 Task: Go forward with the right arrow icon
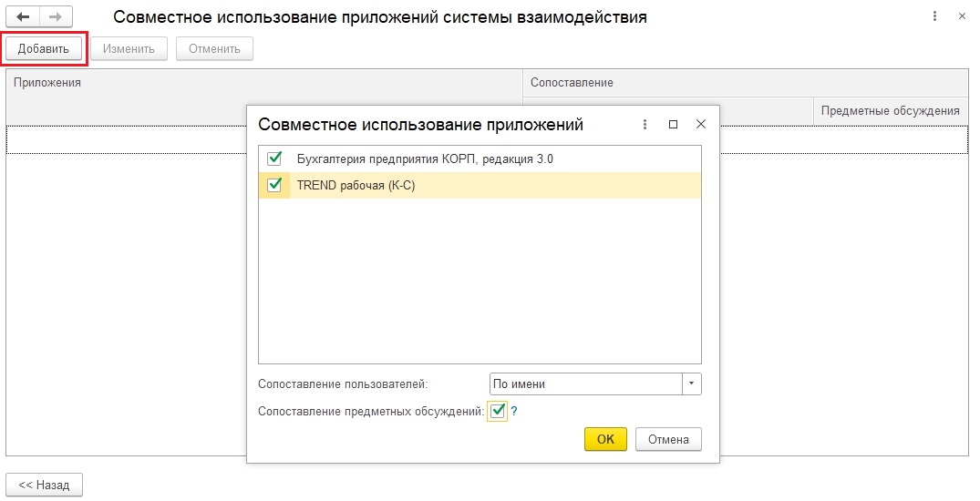57,17
